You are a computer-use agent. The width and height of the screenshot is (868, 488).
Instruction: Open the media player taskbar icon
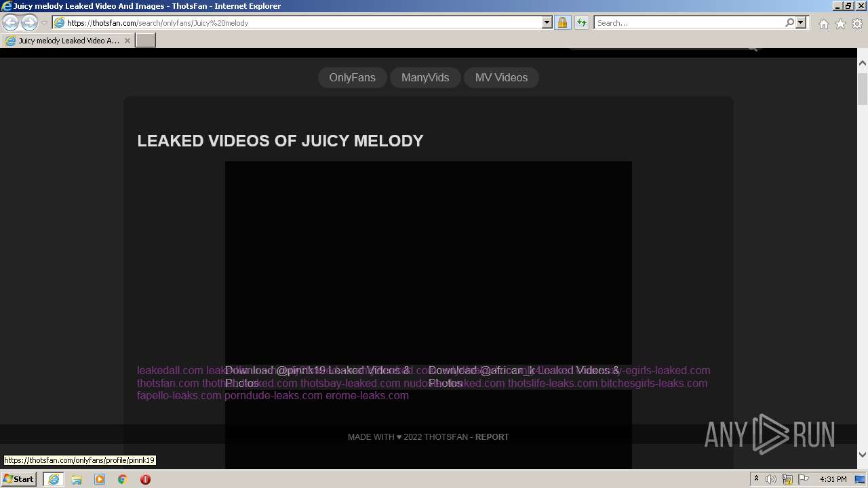point(100,479)
